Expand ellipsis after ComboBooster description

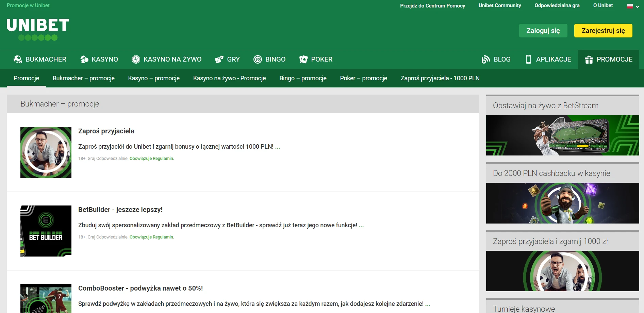point(428,304)
